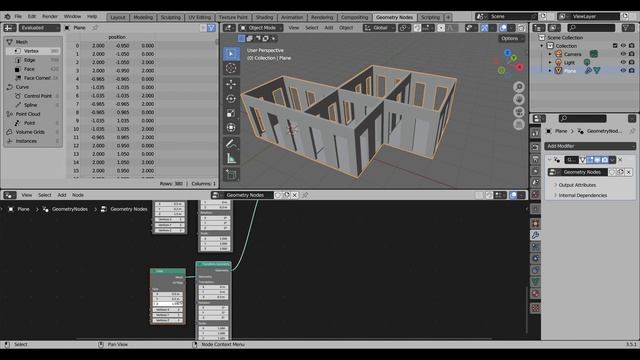Open the Add Modifier dropdown

click(590, 146)
